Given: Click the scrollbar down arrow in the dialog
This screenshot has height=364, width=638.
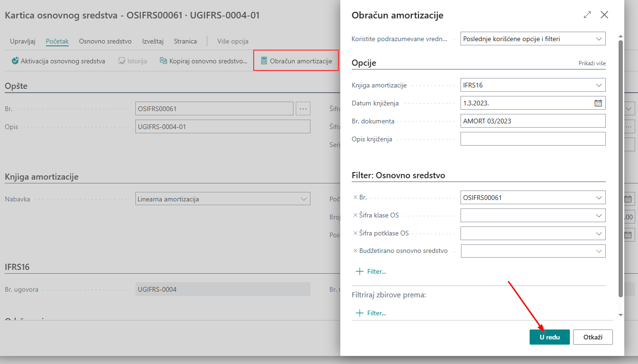Looking at the screenshot, I should (x=620, y=314).
